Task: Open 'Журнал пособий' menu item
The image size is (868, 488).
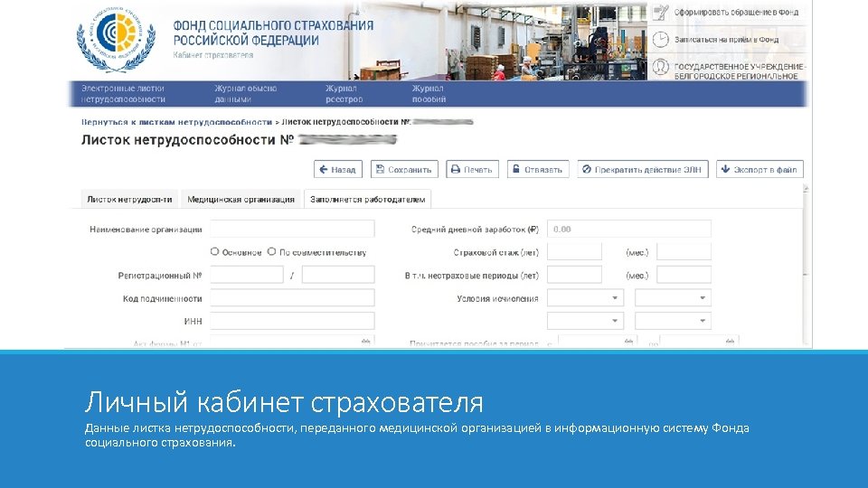Action: click(429, 93)
